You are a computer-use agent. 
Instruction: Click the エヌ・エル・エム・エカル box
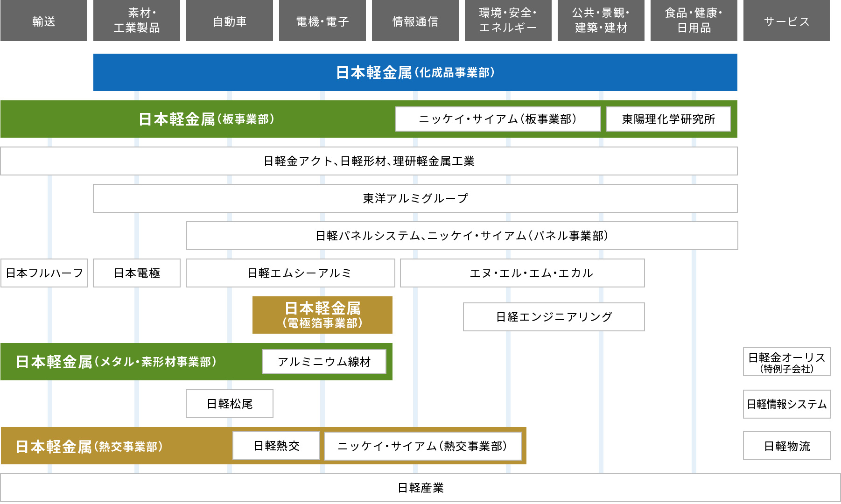pos(522,273)
